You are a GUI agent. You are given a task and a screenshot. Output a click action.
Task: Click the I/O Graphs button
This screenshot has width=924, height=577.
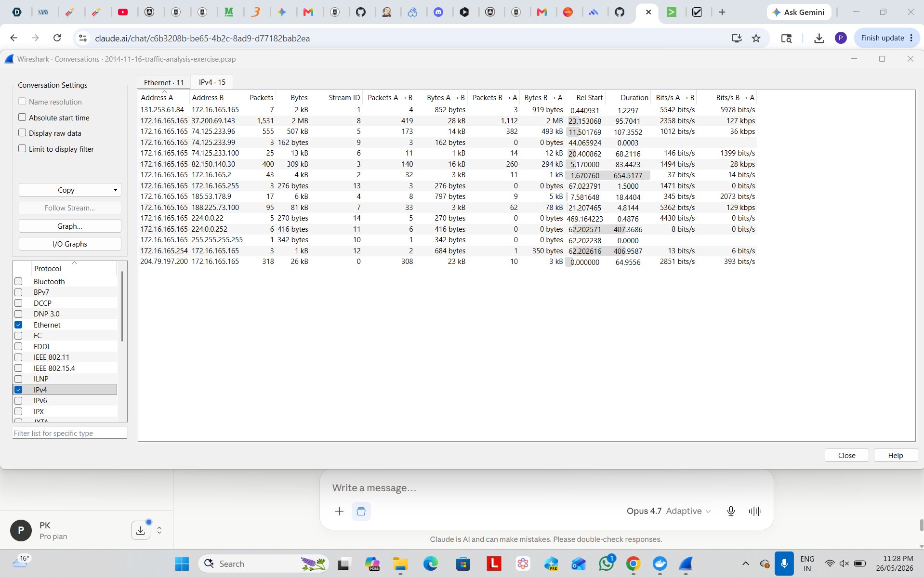tap(70, 244)
